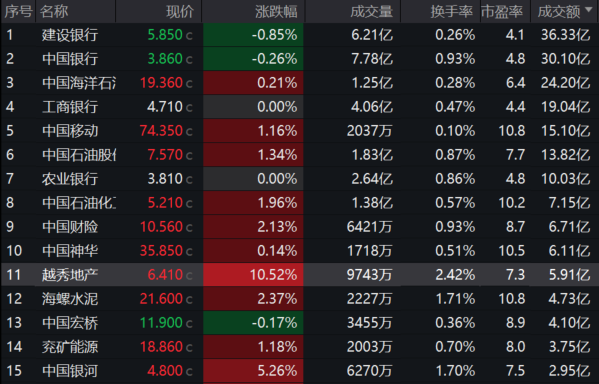Click change cell 10.52%
The width and height of the screenshot is (599, 384).
click(253, 275)
